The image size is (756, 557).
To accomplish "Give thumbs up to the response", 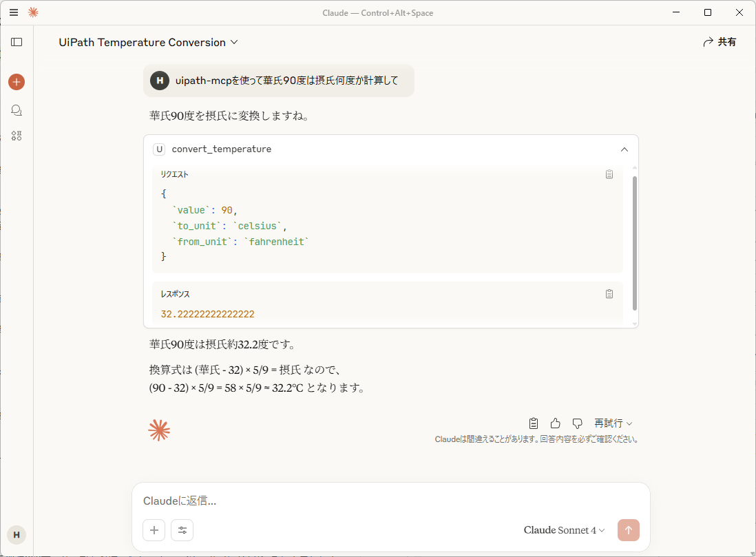I will click(556, 423).
